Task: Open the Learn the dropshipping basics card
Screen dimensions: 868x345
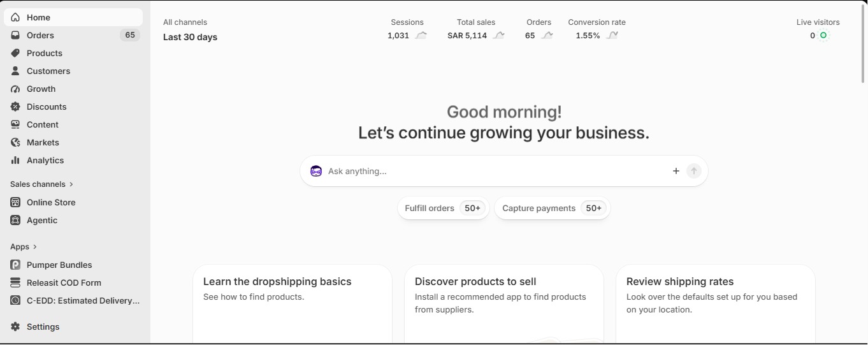Action: click(x=293, y=304)
